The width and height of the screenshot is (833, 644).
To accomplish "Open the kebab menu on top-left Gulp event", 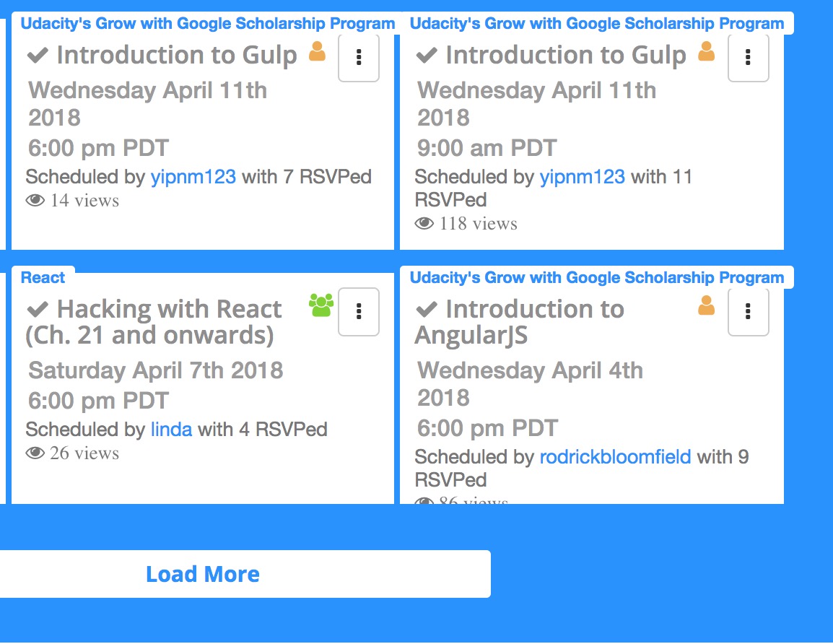I will click(x=359, y=58).
